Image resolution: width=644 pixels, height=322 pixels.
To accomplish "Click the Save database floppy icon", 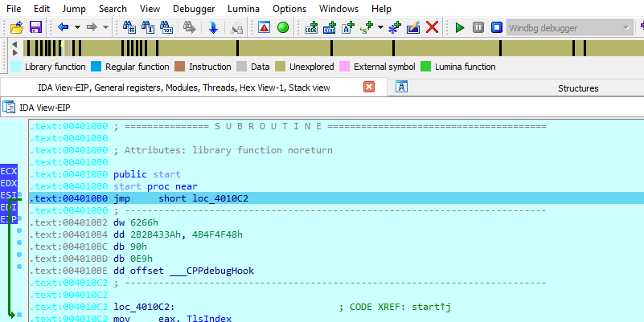I will point(35,27).
